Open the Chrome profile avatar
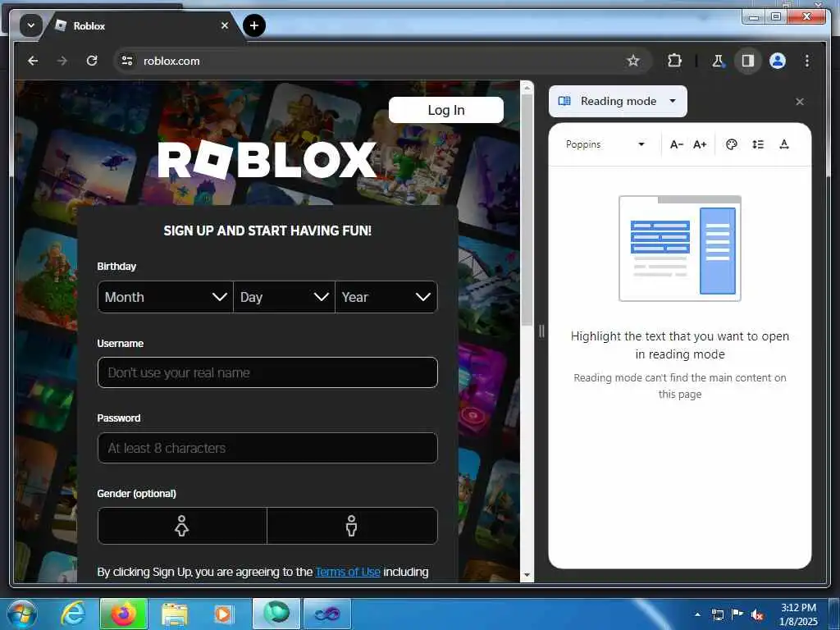This screenshot has width=840, height=630. (778, 61)
